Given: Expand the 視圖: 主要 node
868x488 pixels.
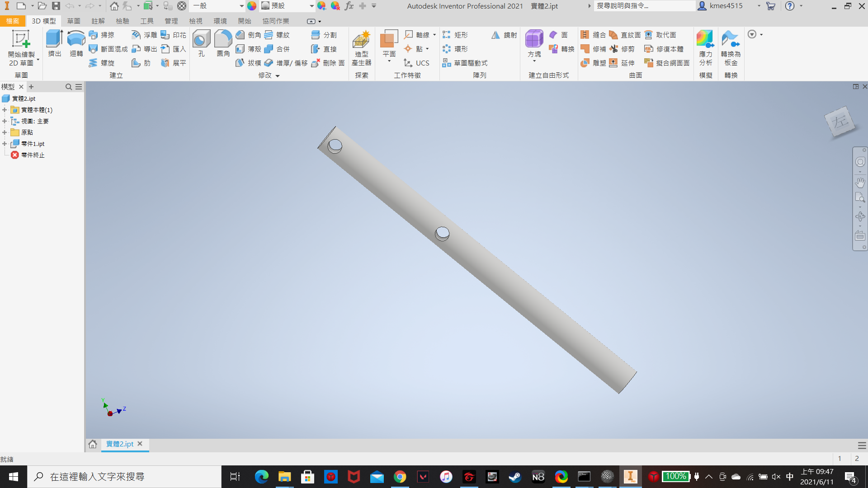Looking at the screenshot, I should pyautogui.click(x=5, y=121).
